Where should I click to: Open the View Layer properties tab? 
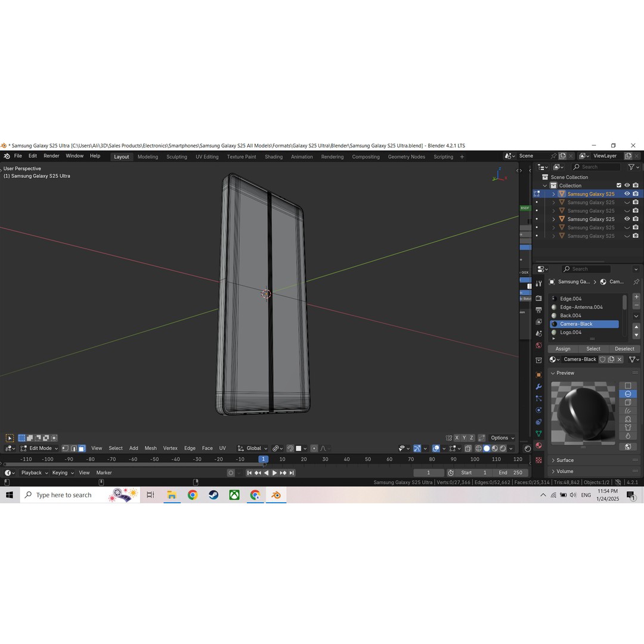(x=539, y=321)
